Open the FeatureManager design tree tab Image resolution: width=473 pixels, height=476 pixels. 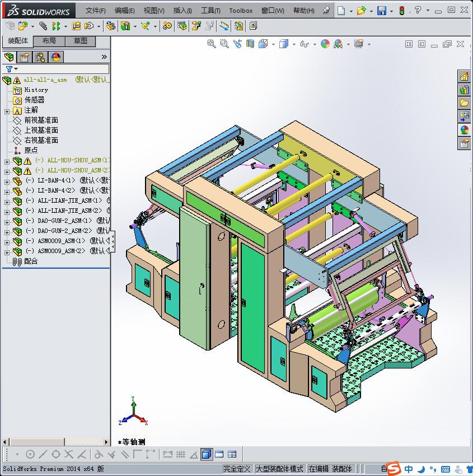pyautogui.click(x=9, y=57)
